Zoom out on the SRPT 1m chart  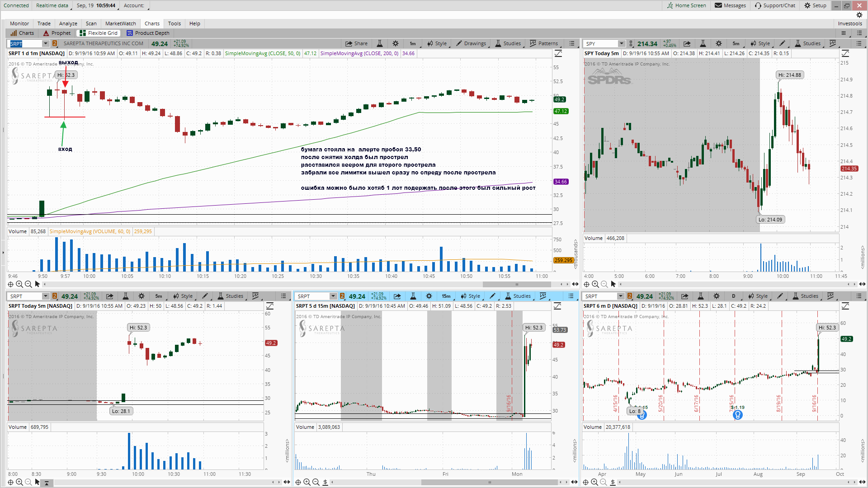coord(28,284)
